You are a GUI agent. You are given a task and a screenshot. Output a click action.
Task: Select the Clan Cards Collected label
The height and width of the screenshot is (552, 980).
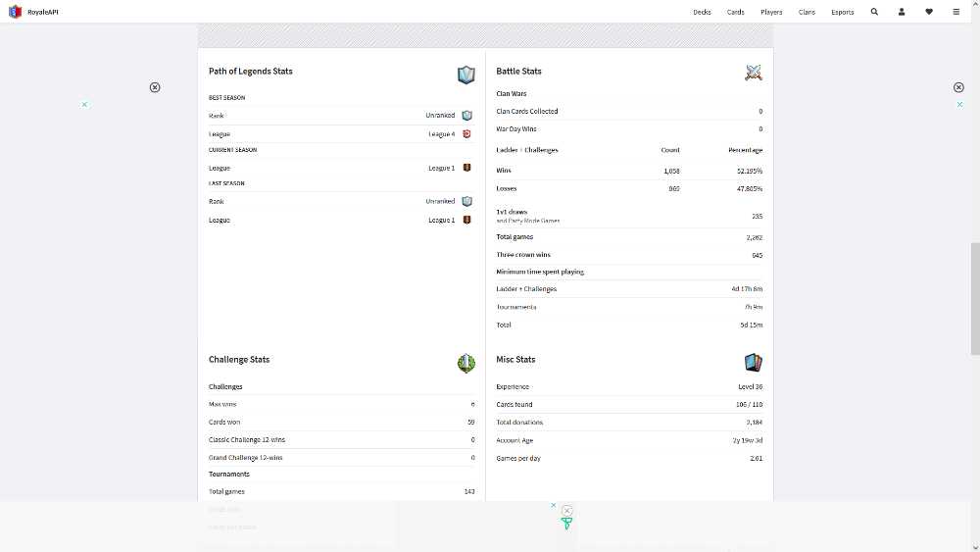527,111
